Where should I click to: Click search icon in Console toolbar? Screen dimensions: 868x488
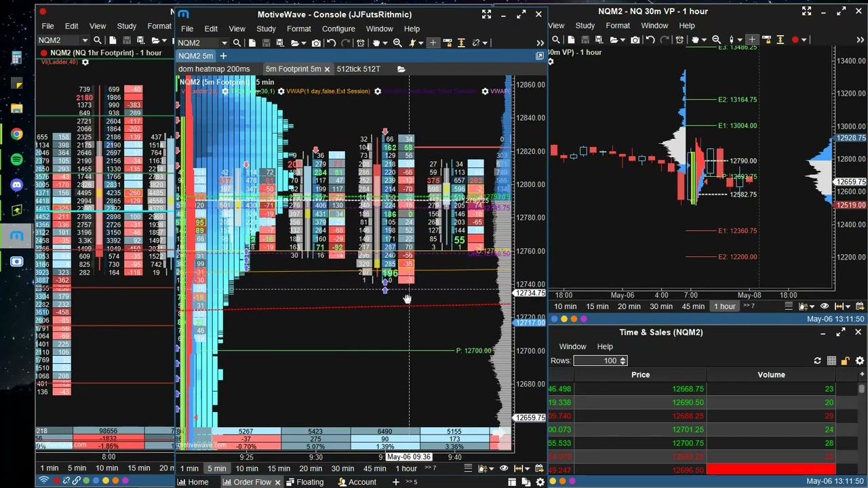pyautogui.click(x=237, y=43)
